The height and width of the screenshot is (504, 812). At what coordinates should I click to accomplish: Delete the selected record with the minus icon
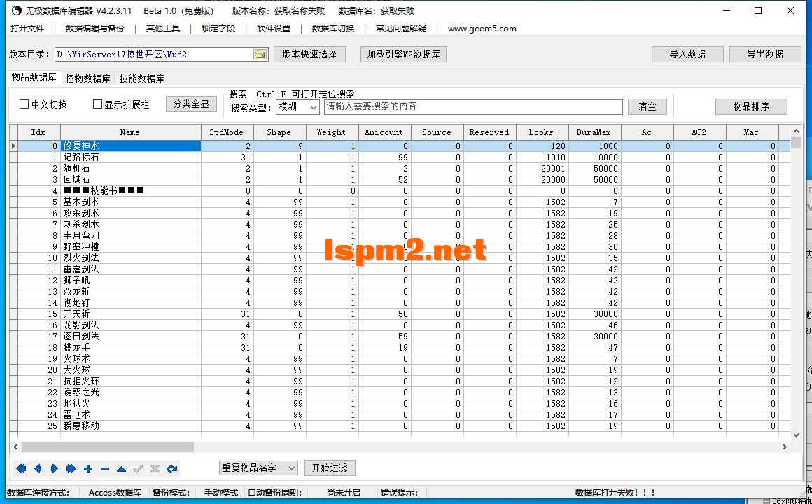(x=106, y=469)
